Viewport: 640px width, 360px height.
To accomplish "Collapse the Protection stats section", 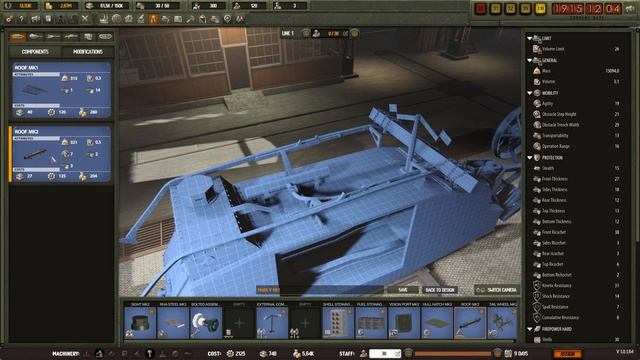I will coord(530,158).
